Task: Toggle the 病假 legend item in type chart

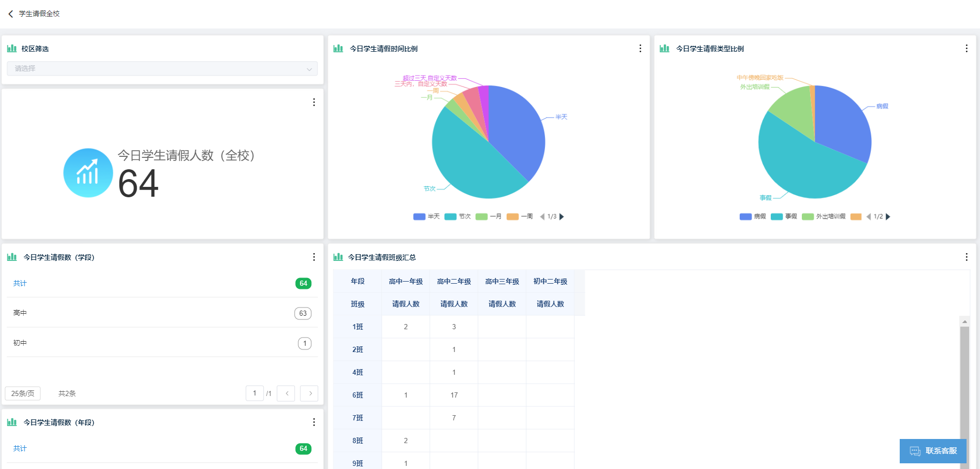Action: pyautogui.click(x=753, y=216)
